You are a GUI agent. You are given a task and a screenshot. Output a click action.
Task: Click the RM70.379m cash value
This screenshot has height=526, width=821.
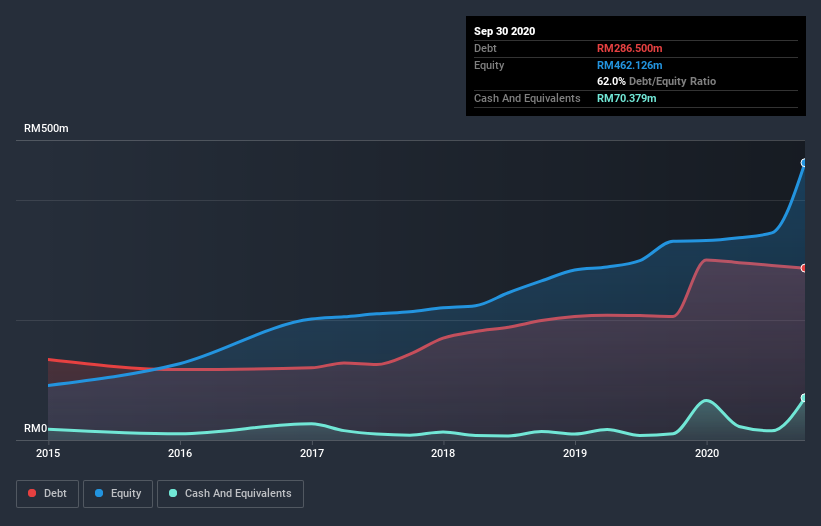[626, 98]
